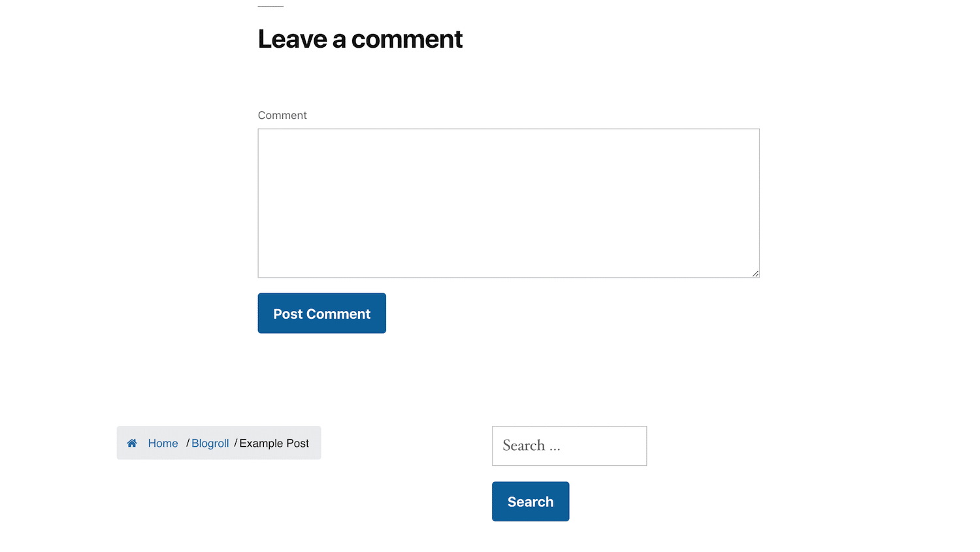Click the slash before Example Post
Viewport: 980px width, 552px height.
point(234,443)
